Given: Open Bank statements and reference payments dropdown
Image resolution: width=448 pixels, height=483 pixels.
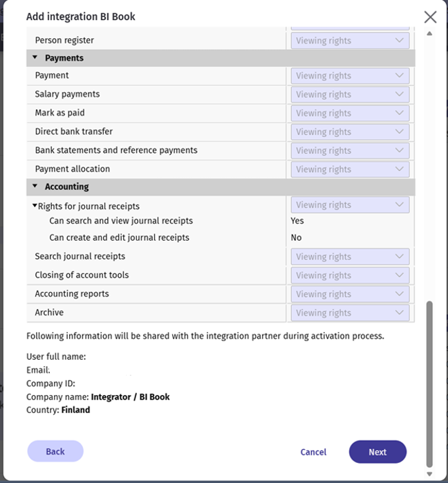Looking at the screenshot, I should pyautogui.click(x=350, y=151).
